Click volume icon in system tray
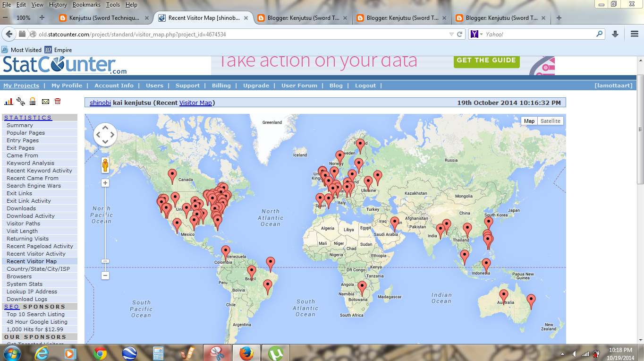Image resolution: width=644 pixels, height=361 pixels. 574,353
